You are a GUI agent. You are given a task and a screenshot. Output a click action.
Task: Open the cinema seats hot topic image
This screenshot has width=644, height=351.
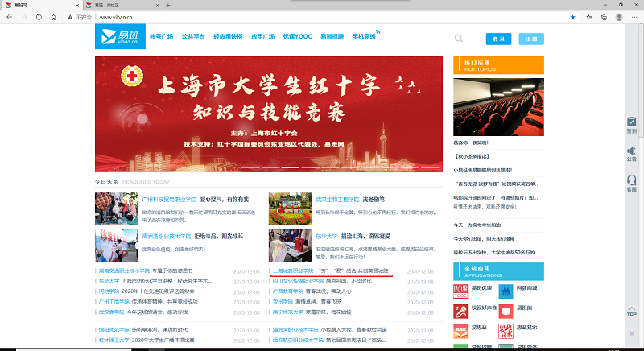(x=498, y=107)
